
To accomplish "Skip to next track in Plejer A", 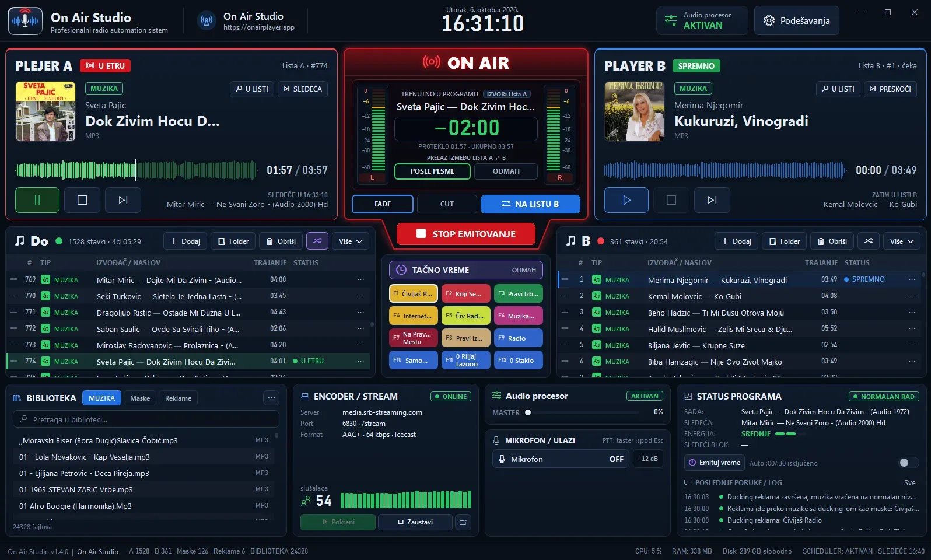I will tap(123, 200).
